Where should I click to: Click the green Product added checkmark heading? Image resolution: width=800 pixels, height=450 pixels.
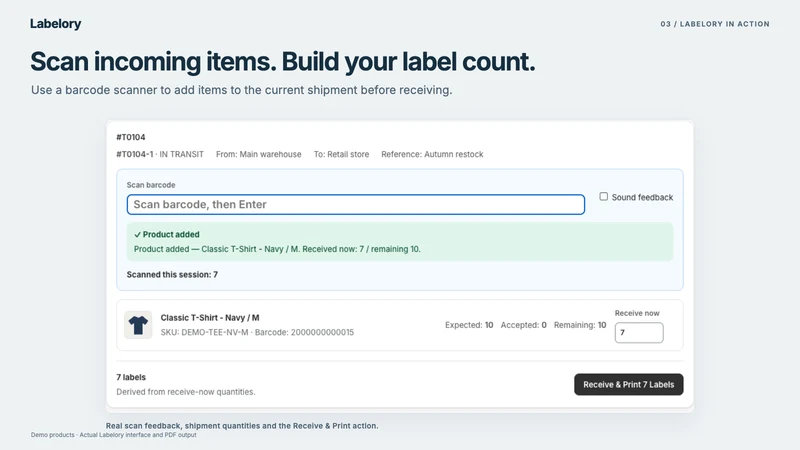coord(167,235)
